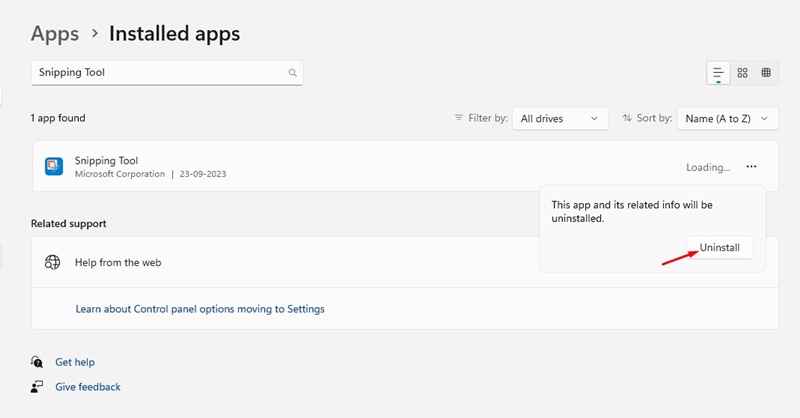The width and height of the screenshot is (800, 418).
Task: Open Learn about Control panel options link
Action: [x=200, y=309]
